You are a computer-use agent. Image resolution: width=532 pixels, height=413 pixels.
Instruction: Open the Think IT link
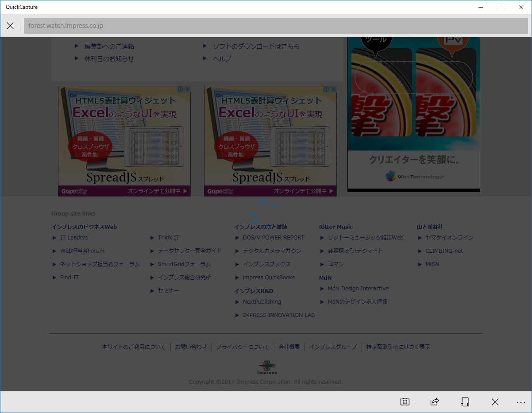(x=169, y=237)
